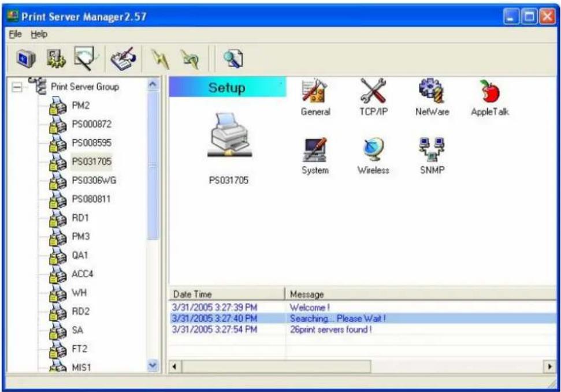
Task: Click printer icon beside PS008595
Action: point(58,143)
